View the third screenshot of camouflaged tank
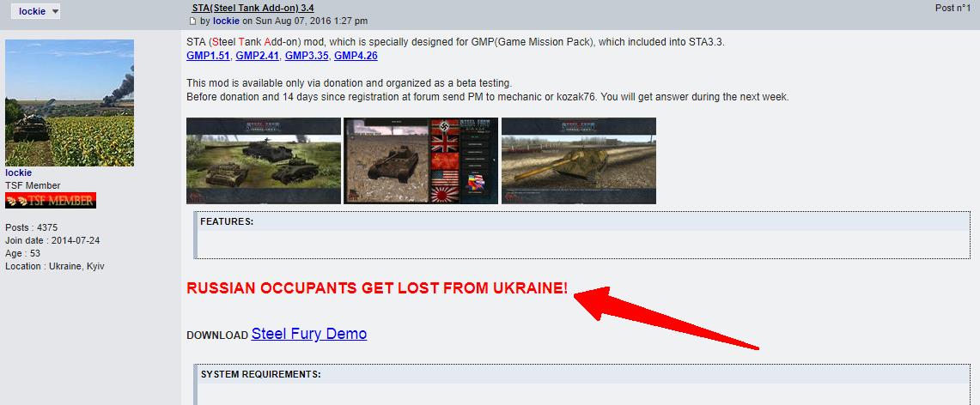This screenshot has height=405, width=980. tap(579, 161)
